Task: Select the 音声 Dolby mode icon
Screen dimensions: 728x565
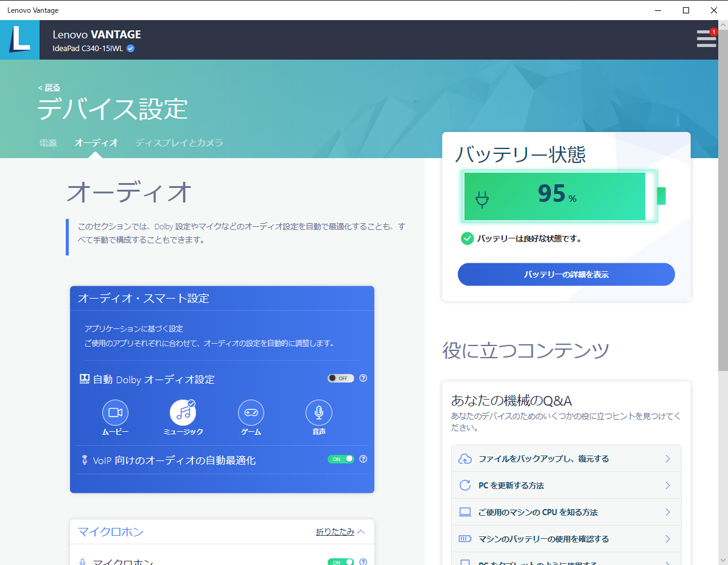Action: coord(319,412)
